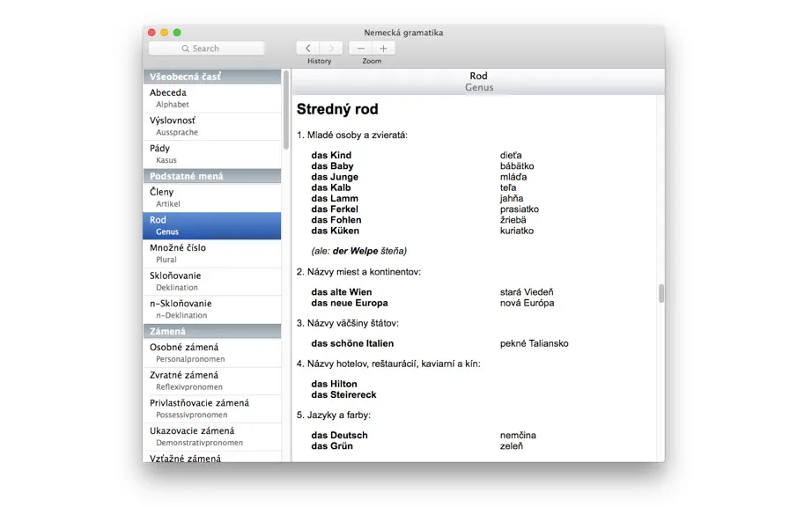Click the Nemecká gramatika window title
The width and height of the screenshot is (812, 507).
pyautogui.click(x=403, y=32)
